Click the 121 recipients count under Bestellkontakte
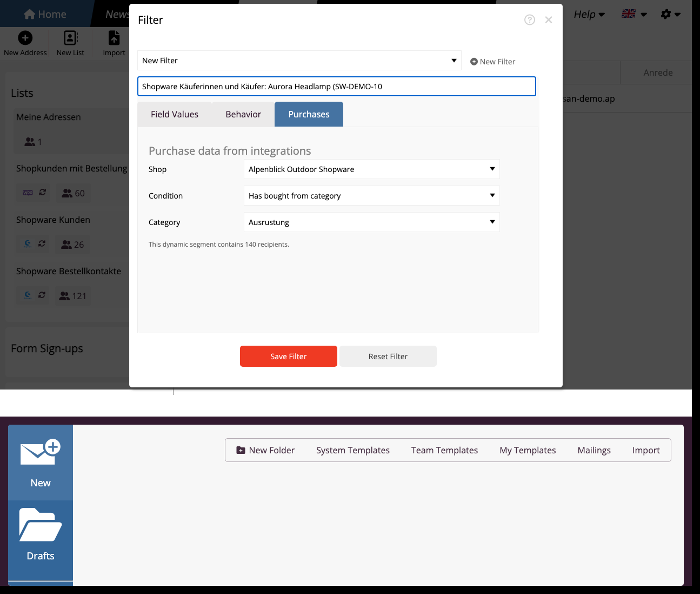This screenshot has height=594, width=700. (x=73, y=296)
